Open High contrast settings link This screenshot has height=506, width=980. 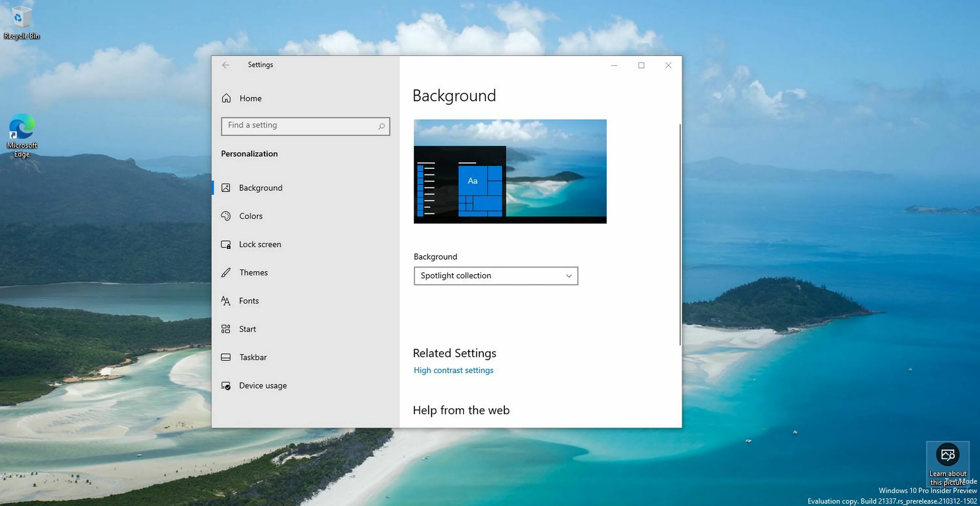coord(453,370)
